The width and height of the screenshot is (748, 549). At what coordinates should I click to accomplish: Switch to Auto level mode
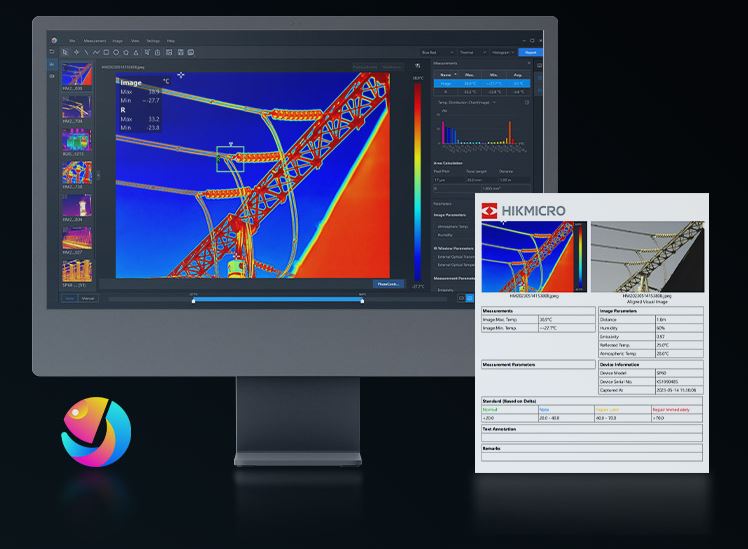click(70, 299)
